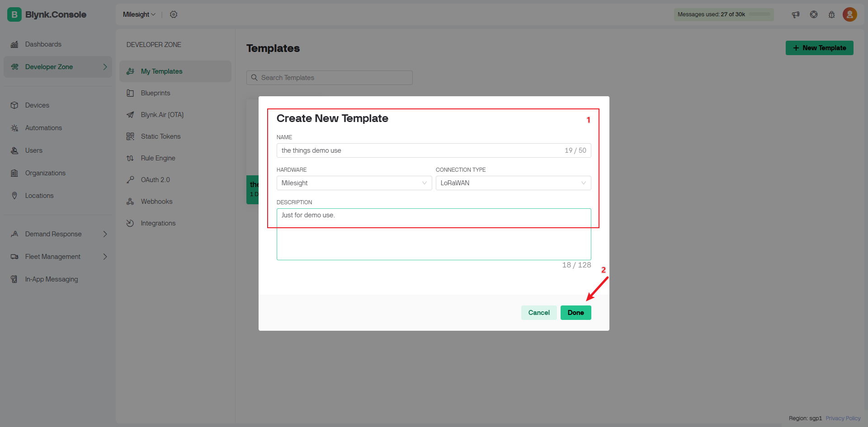Click the 'DEVELOPER ZONE' heading text
Viewport: 868px width, 427px height.
[154, 45]
